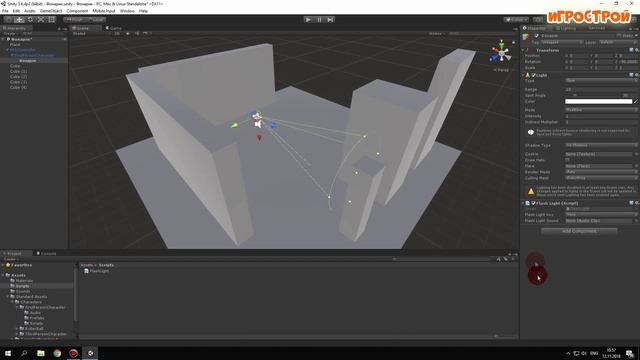Open the File menu
Viewport: 640px width, 360px height.
(x=5, y=11)
